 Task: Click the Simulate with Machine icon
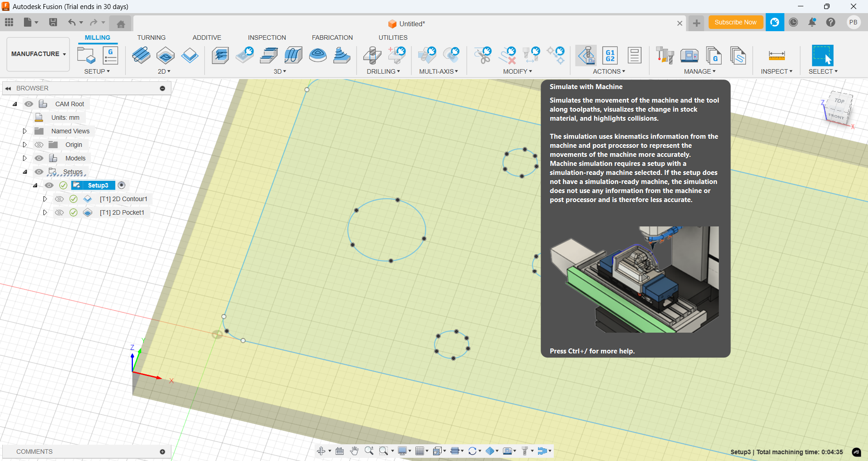[586, 56]
